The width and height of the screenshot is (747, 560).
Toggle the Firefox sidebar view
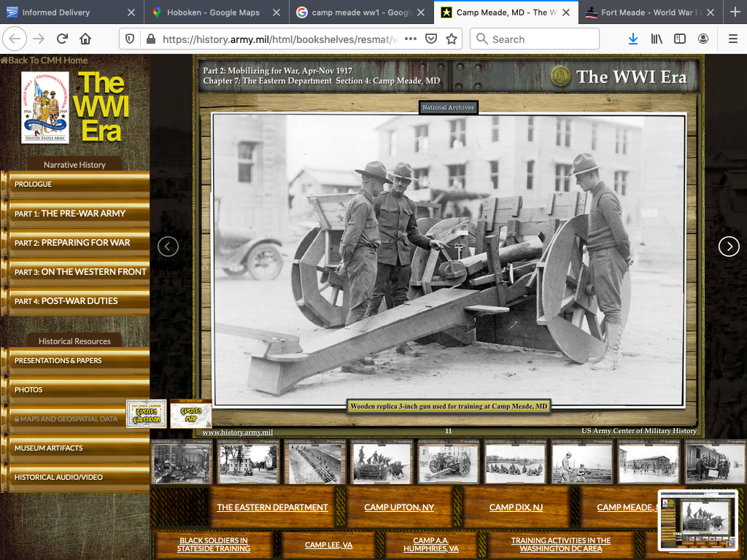click(680, 39)
